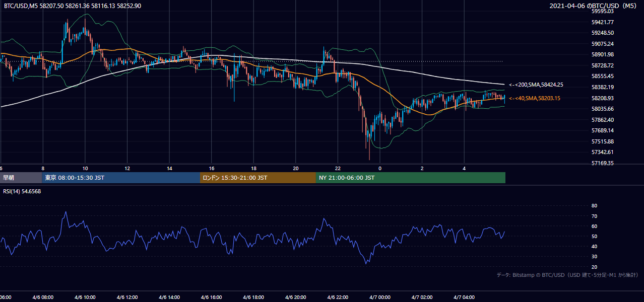The height and width of the screenshot is (302, 644).
Task: Click the 4/7 02:00 time axis label
Action: click(422, 297)
